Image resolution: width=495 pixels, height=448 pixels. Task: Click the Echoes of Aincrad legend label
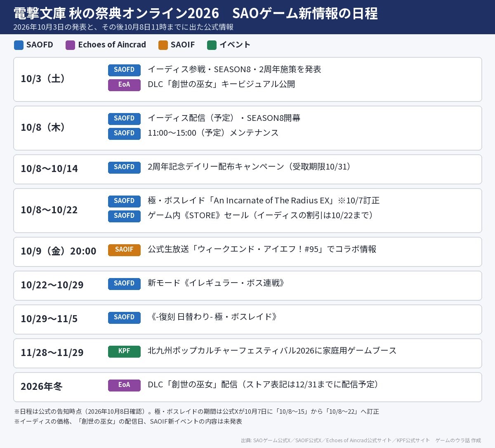[x=112, y=45]
